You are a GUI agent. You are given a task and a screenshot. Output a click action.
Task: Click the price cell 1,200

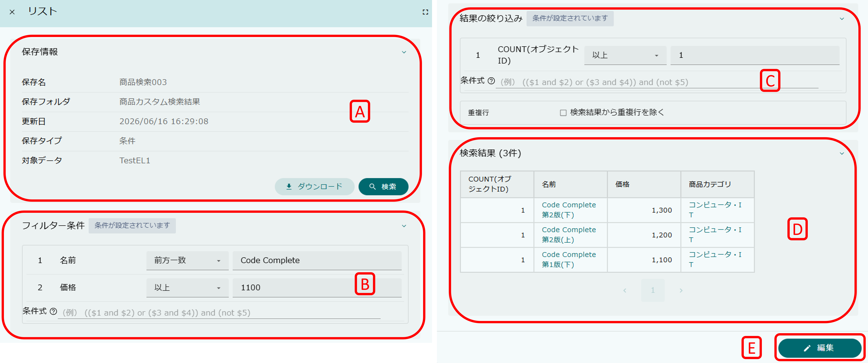644,235
